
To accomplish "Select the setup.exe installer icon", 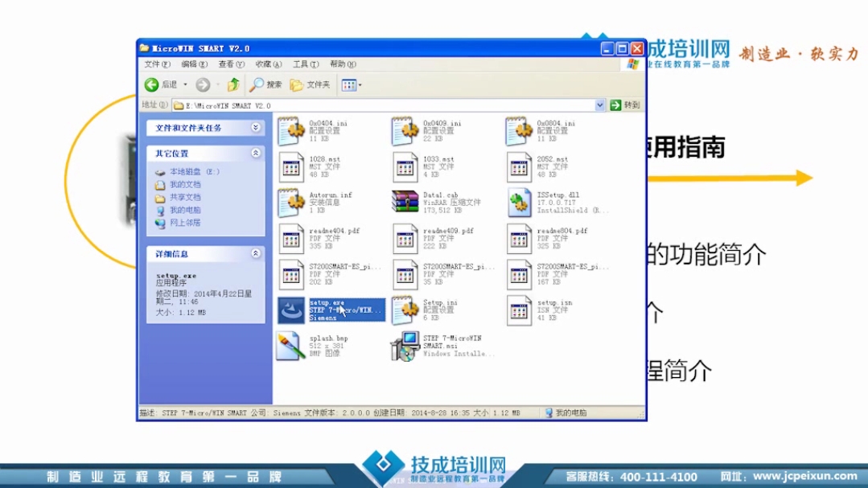I will (x=291, y=310).
